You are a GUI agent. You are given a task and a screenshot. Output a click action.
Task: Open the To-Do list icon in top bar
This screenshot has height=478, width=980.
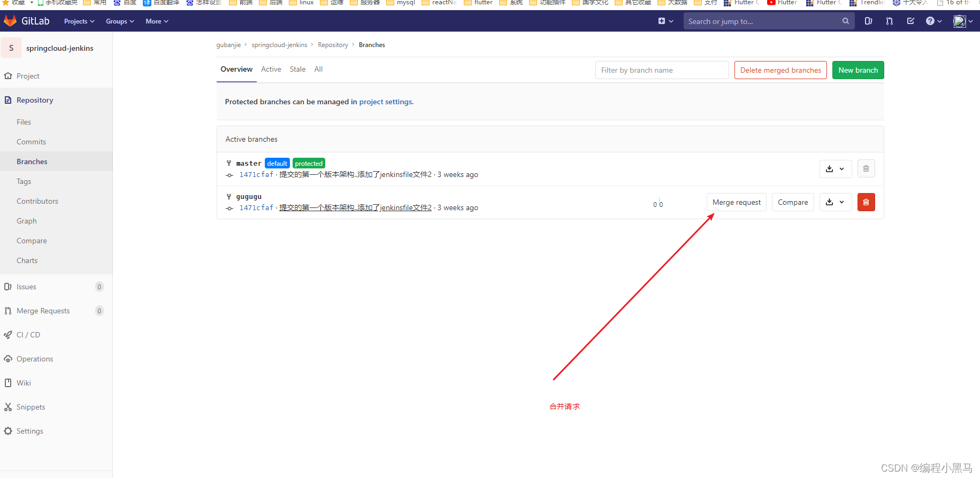(910, 21)
